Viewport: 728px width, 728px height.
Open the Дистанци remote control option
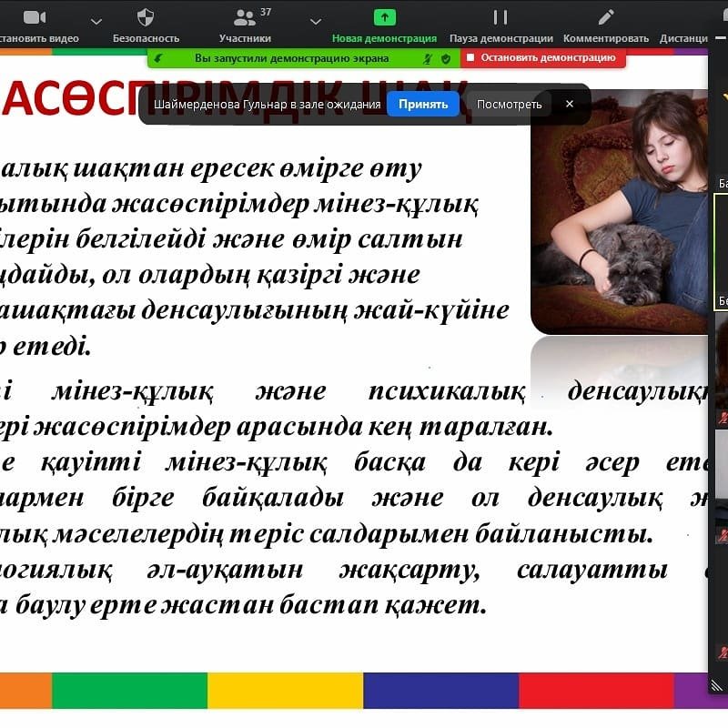pyautogui.click(x=683, y=38)
